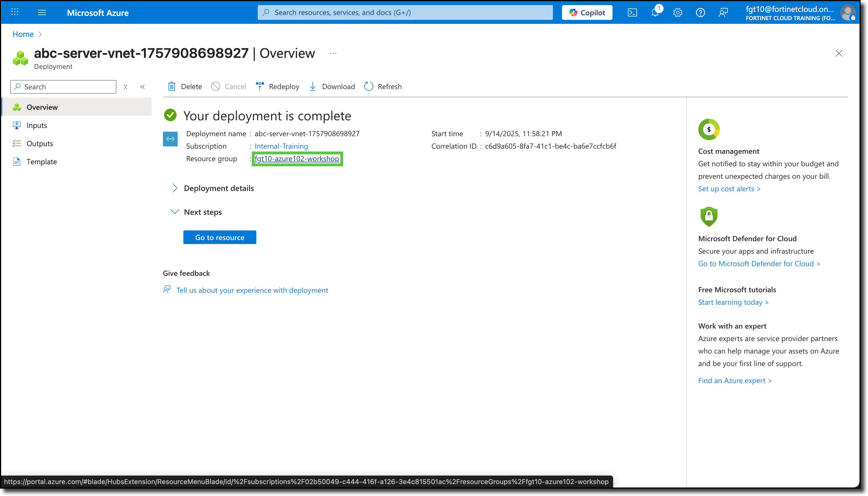Open the Copilot assistant
Viewport: 868px width, 496px height.
[587, 12]
